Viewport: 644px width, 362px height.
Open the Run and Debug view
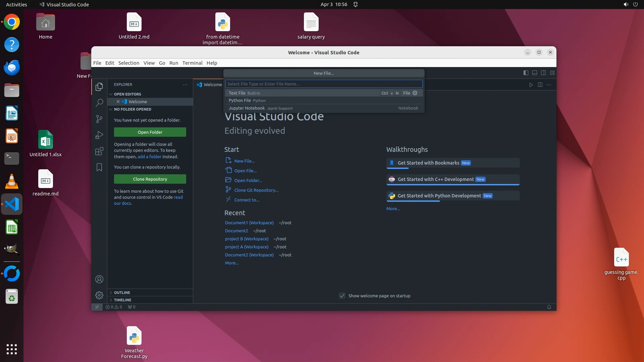point(99,135)
